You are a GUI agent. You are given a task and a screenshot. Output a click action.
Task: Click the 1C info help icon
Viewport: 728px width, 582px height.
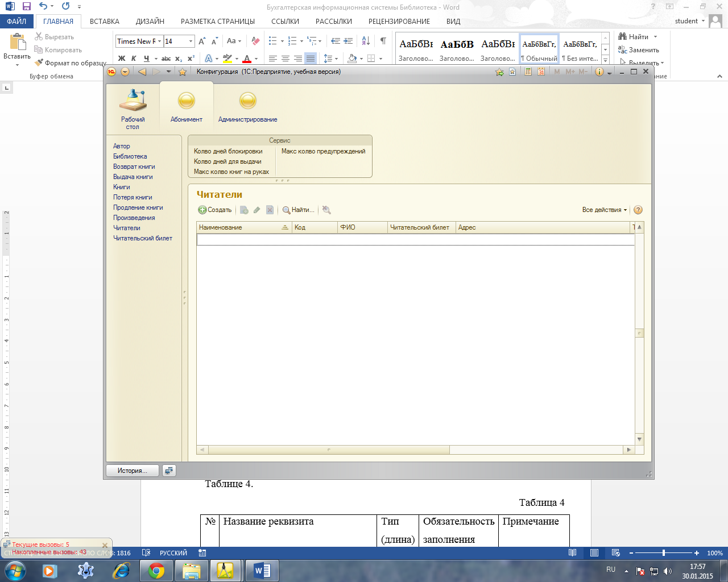(599, 72)
